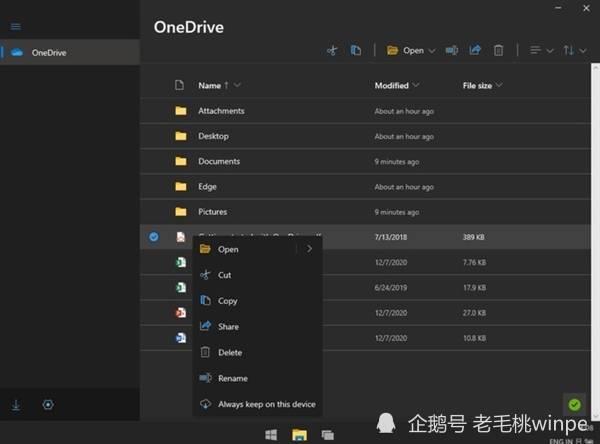600x444 pixels.
Task: Click the 17.9 KB file size cell
Action: (474, 288)
